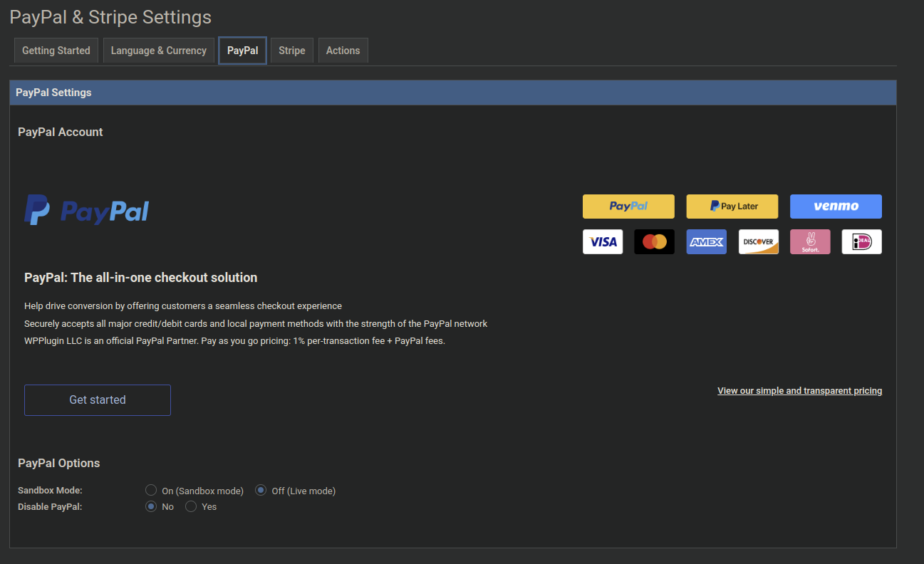Viewport: 924px width, 564px height.
Task: Click the Sandbox Mode label
Action: point(50,491)
